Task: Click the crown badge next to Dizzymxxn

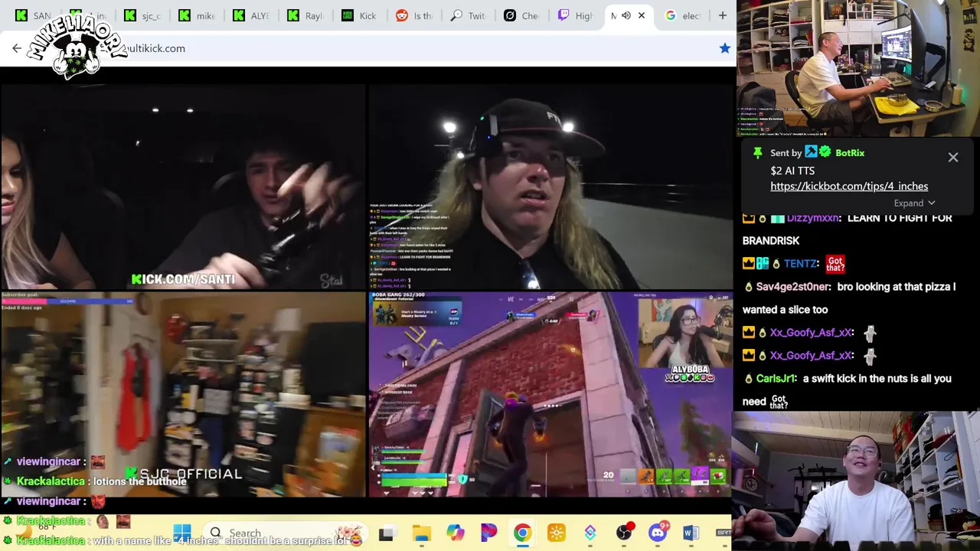Action: point(749,218)
